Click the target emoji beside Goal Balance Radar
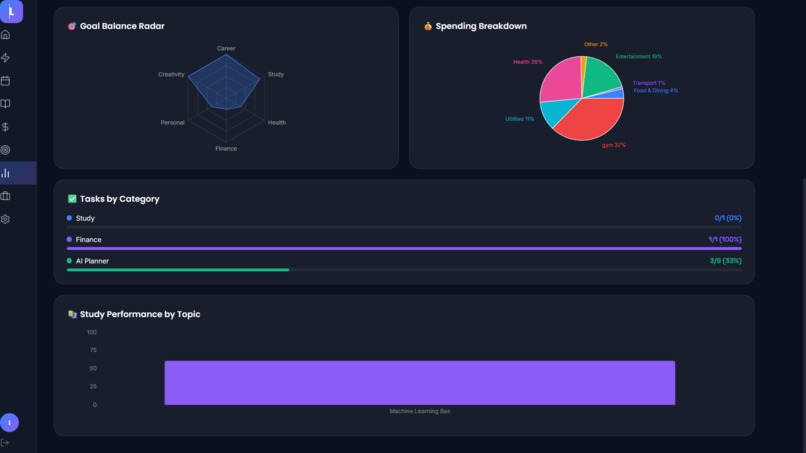 [x=72, y=26]
